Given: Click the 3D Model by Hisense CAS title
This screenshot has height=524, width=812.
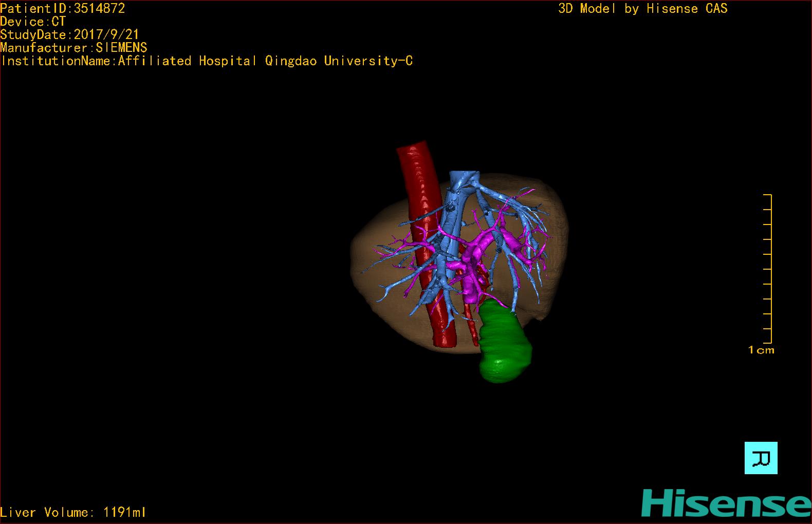Looking at the screenshot, I should [x=643, y=8].
